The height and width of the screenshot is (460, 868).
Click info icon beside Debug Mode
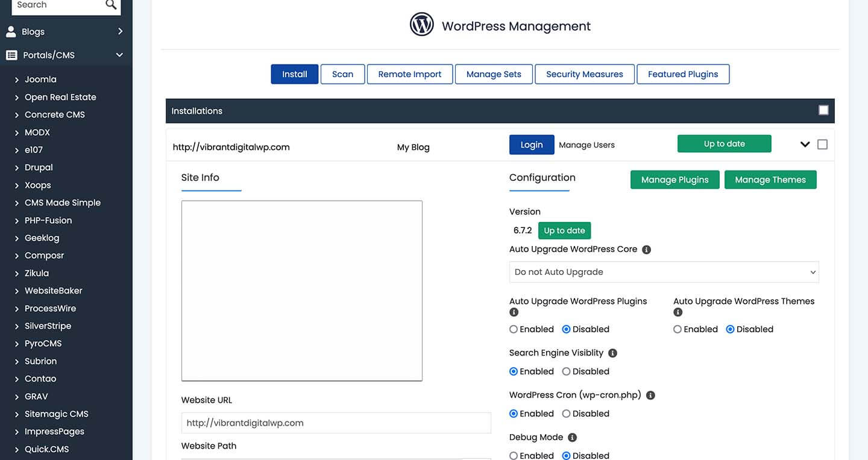tap(572, 438)
